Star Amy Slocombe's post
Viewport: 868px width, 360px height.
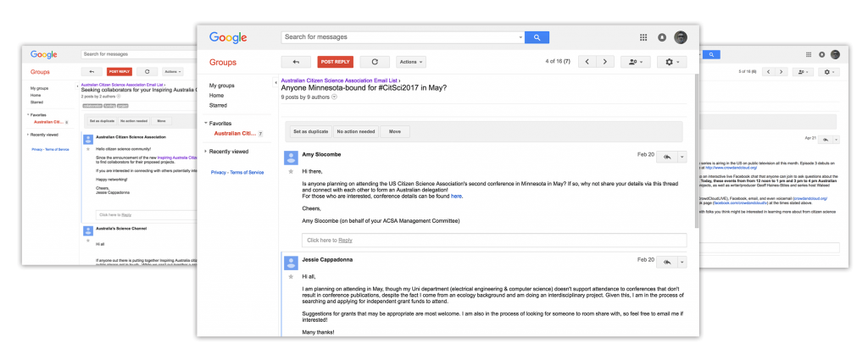point(291,171)
